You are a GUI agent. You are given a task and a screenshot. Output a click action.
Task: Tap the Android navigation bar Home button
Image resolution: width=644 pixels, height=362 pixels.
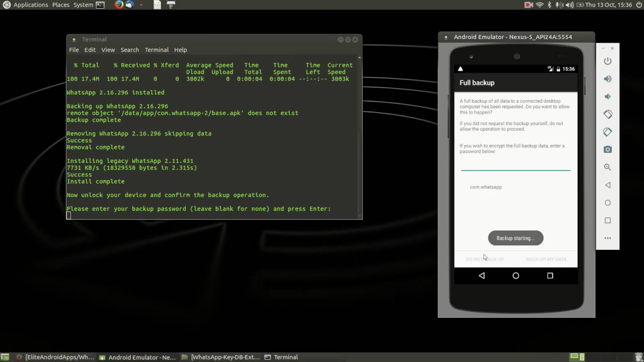pos(516,276)
